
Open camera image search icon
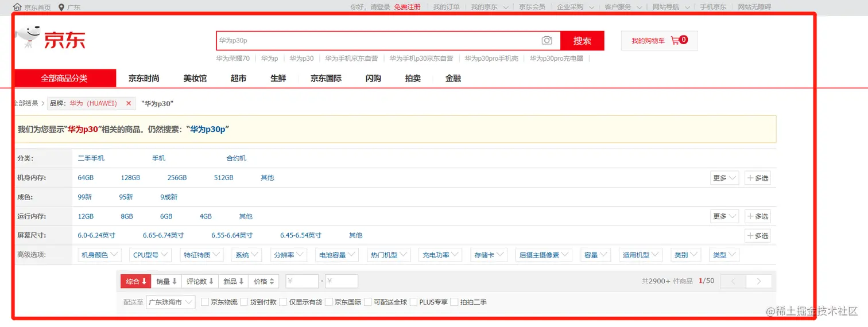547,41
